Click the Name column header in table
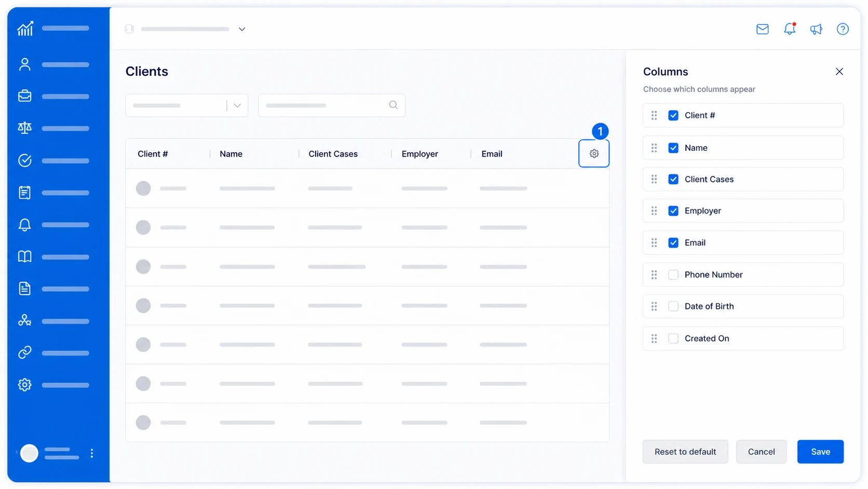 tap(231, 154)
